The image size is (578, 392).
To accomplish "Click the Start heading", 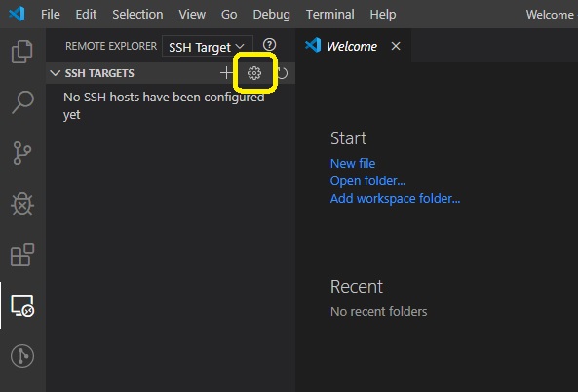I will click(348, 138).
